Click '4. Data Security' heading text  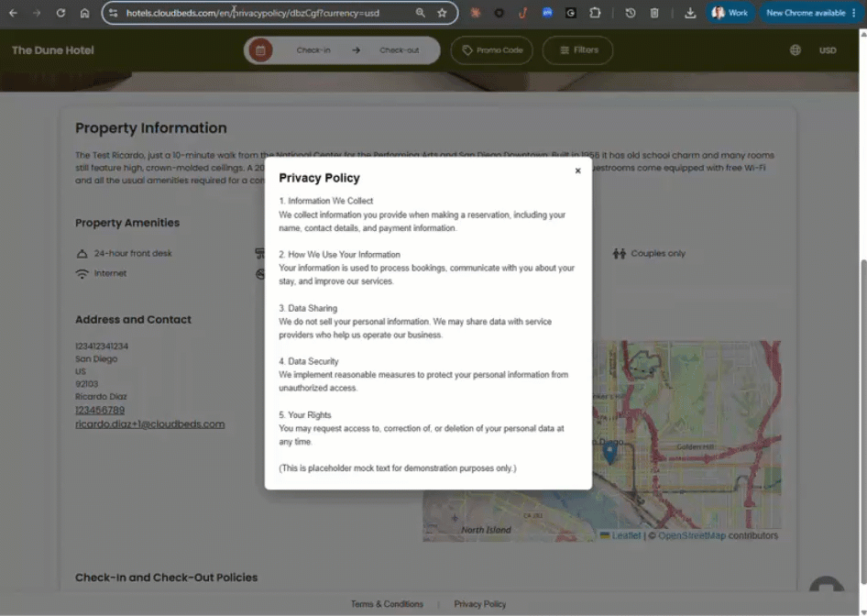pyautogui.click(x=309, y=361)
